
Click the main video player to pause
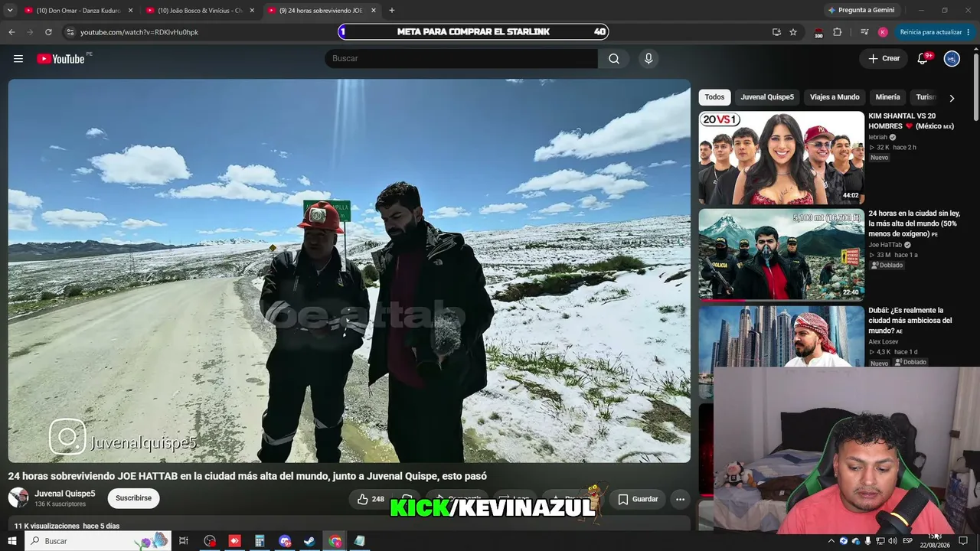pos(349,271)
